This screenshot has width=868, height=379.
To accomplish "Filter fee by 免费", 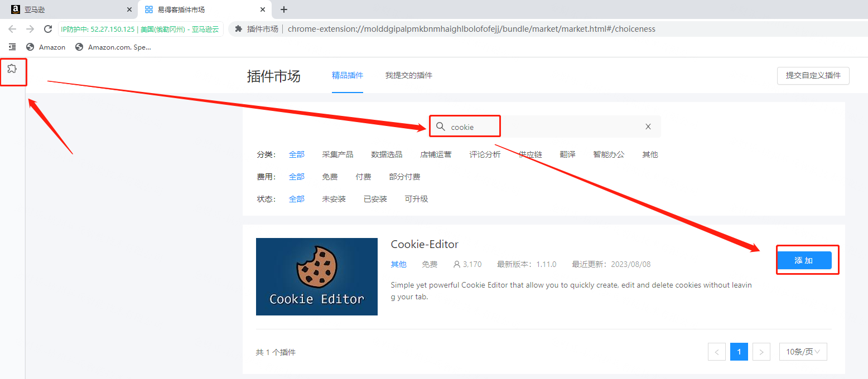I will tap(330, 177).
